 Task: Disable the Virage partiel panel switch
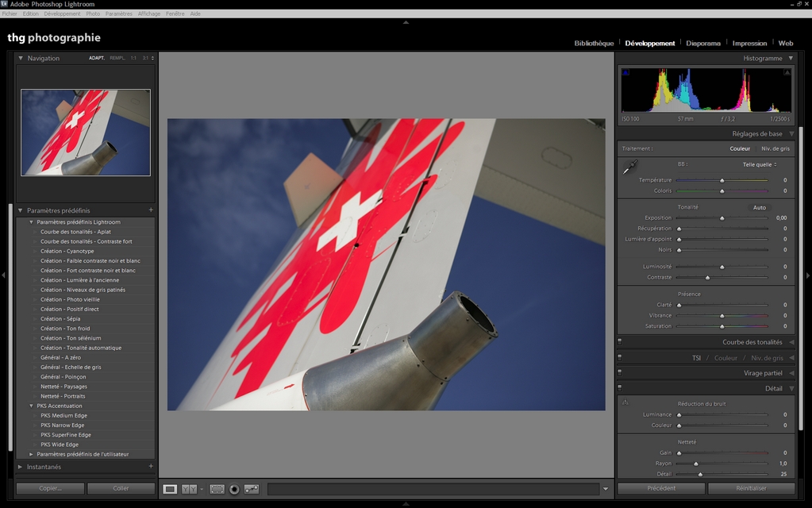pos(620,372)
